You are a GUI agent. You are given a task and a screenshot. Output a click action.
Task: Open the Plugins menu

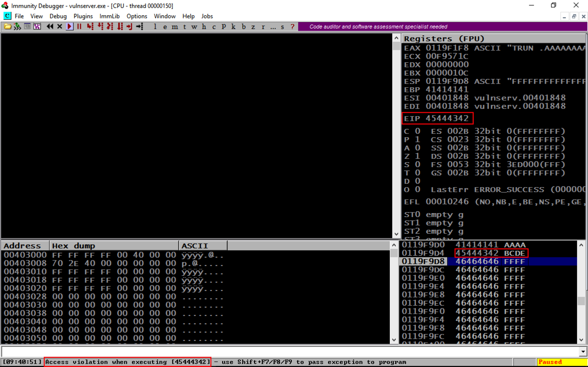click(x=83, y=16)
